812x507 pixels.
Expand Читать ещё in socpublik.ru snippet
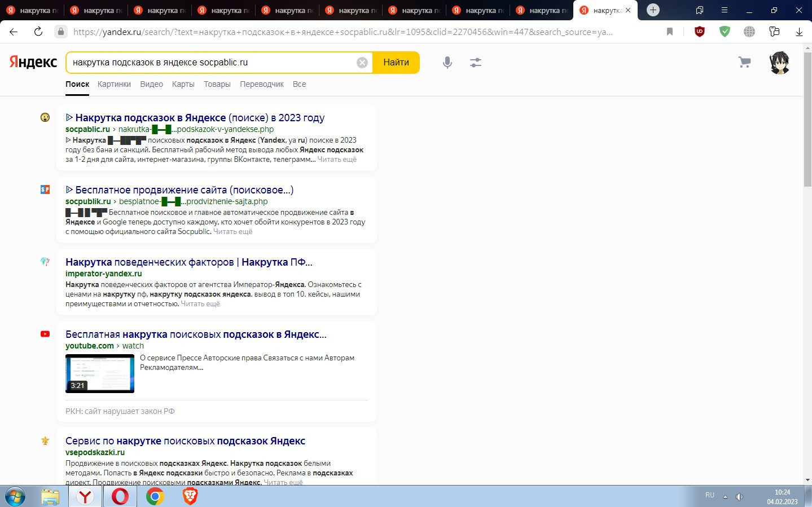click(232, 232)
